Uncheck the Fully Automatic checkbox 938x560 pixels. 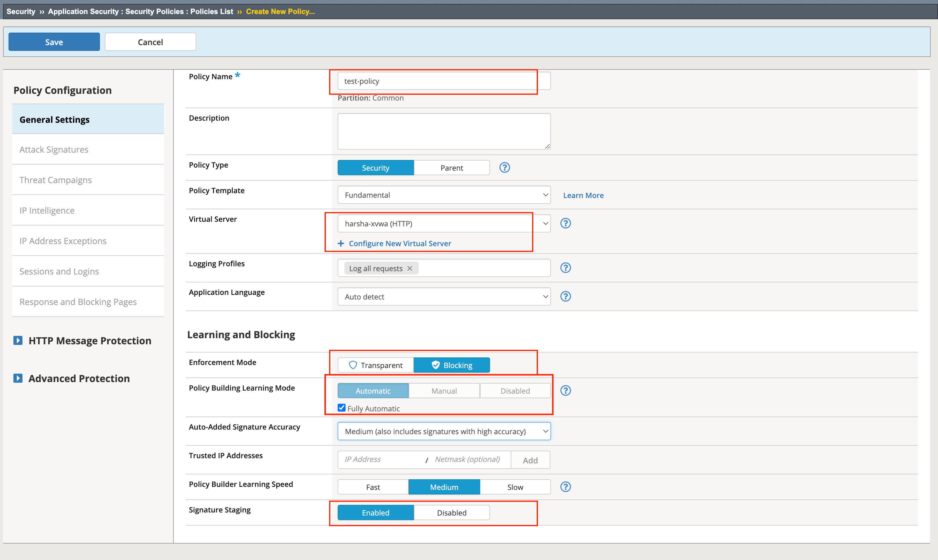coord(342,408)
